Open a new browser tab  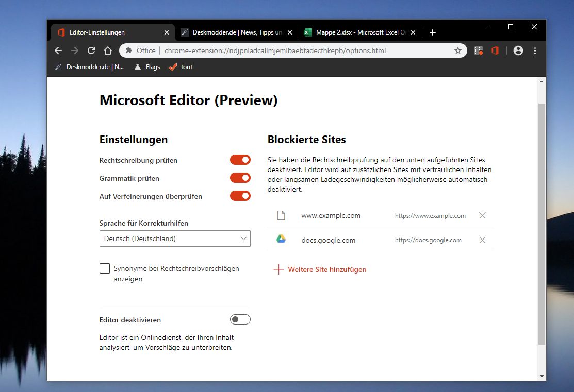432,32
